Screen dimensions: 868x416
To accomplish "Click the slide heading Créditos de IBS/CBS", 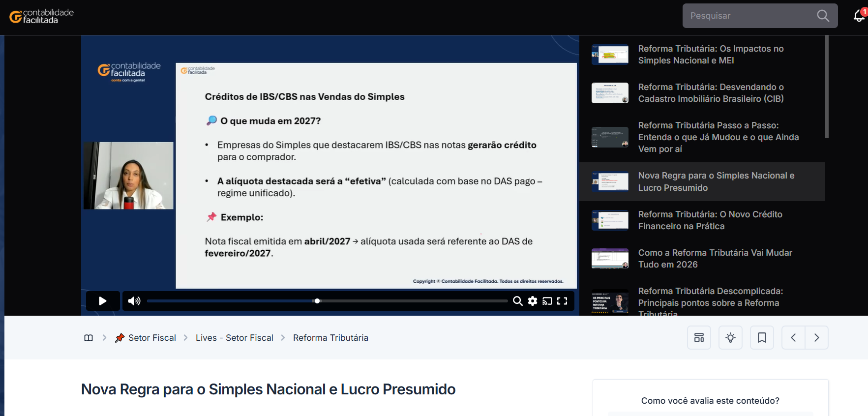I will pos(304,97).
